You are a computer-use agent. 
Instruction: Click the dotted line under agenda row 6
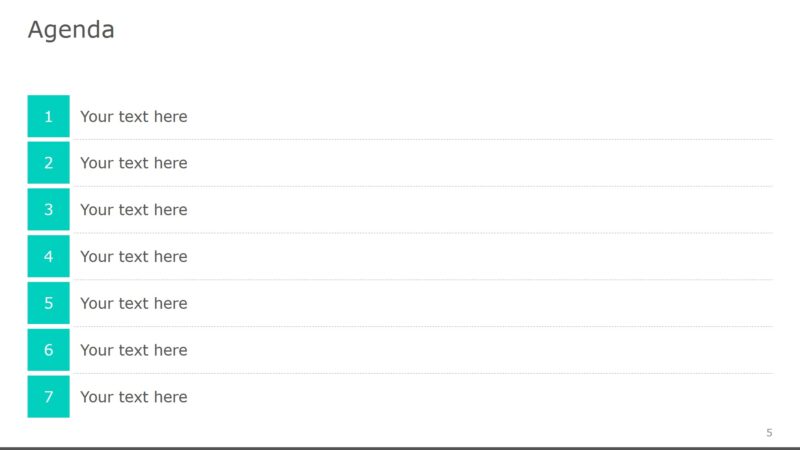420,373
